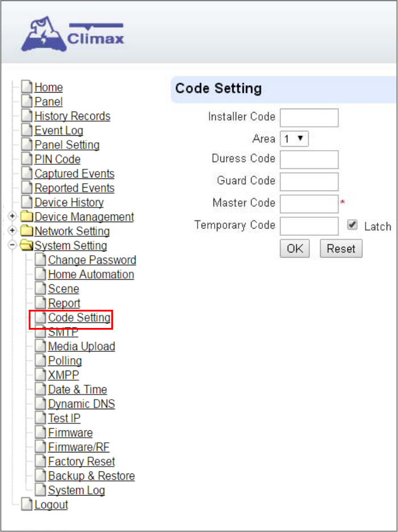Collapse the System Setting tree node
This screenshot has width=398, height=532.
12,245
